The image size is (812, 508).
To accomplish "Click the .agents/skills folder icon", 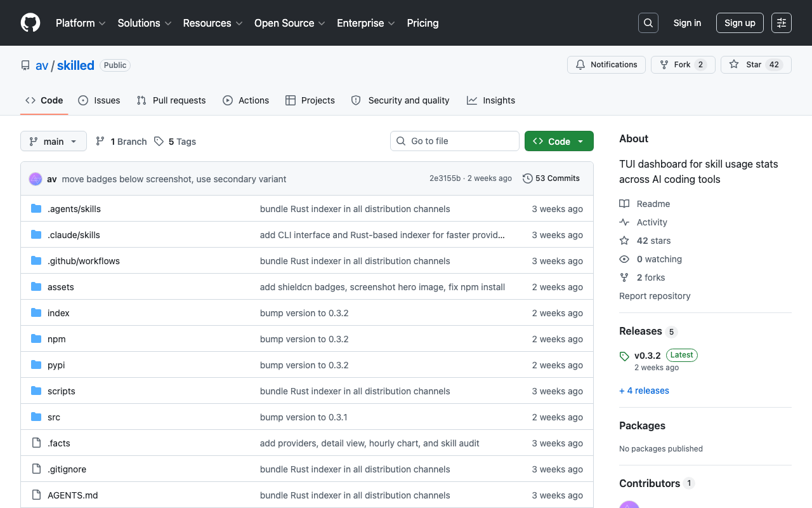I will [x=36, y=209].
